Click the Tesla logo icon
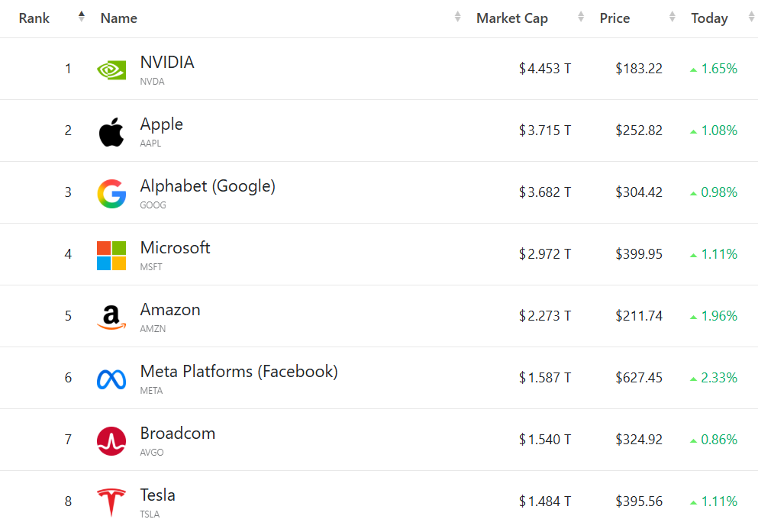The width and height of the screenshot is (758, 532). click(111, 503)
